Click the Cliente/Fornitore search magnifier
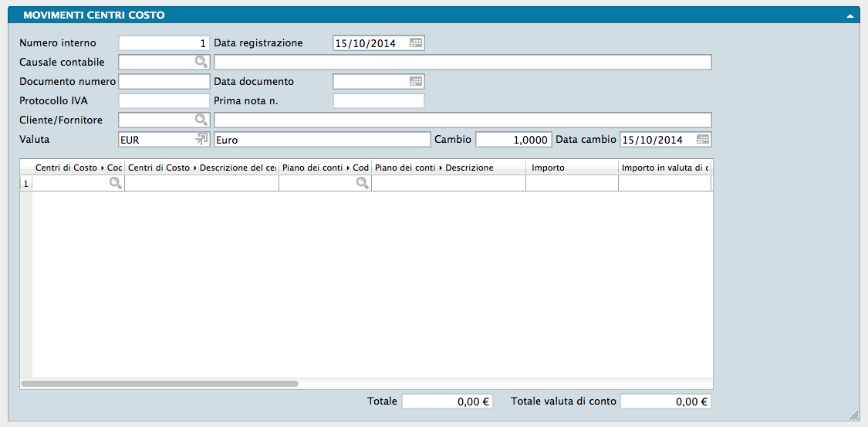The image size is (868, 427). [x=201, y=120]
